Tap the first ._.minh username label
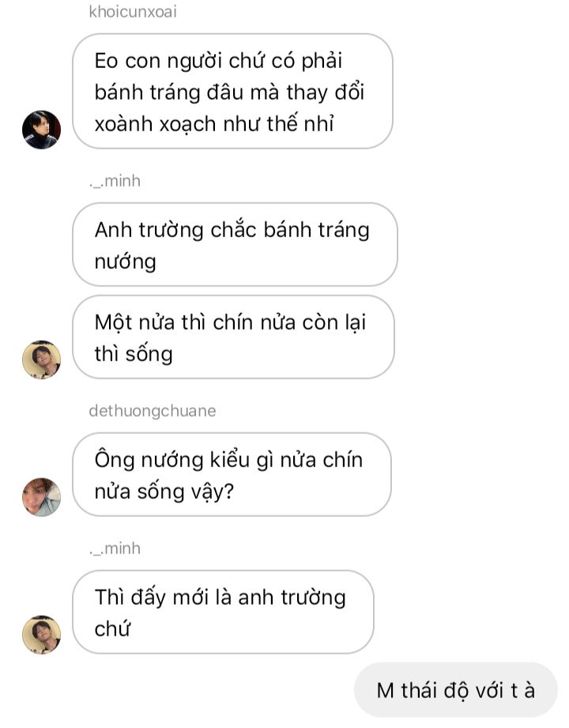 115,181
